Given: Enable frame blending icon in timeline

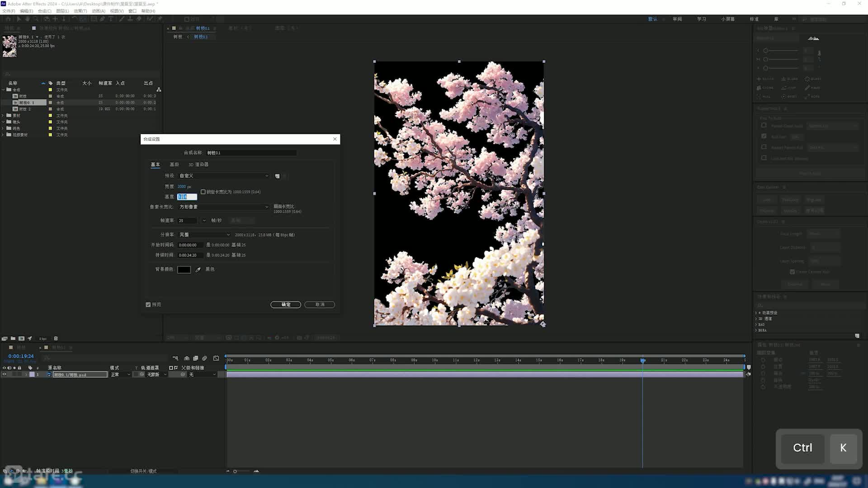Looking at the screenshot, I should pyautogui.click(x=196, y=358).
